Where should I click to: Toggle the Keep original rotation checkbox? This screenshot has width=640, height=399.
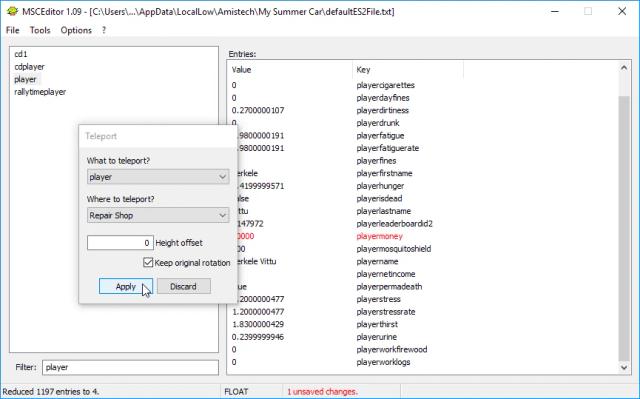pos(148,262)
